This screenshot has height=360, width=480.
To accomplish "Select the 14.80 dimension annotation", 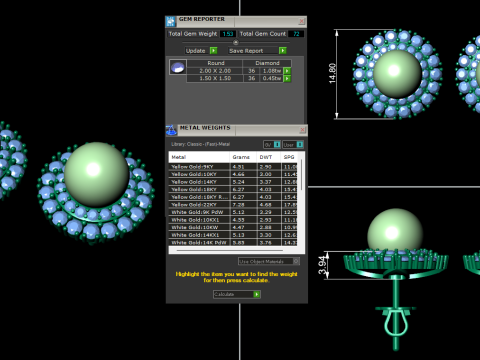I will pyautogui.click(x=332, y=73).
